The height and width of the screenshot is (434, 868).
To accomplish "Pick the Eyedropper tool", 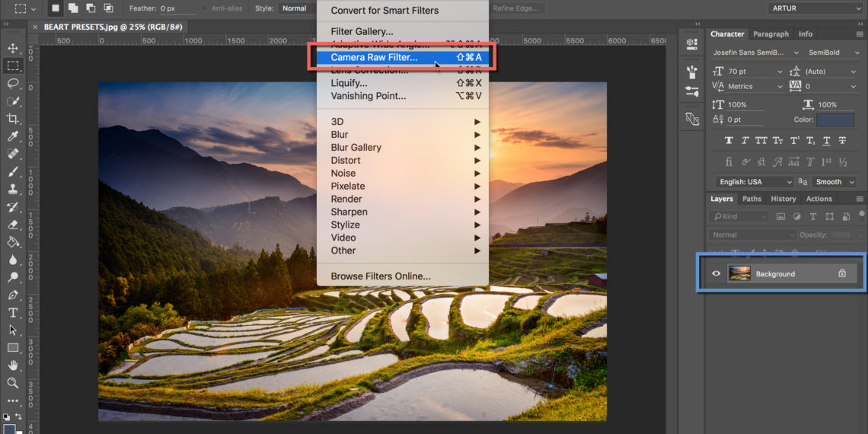I will tap(13, 137).
